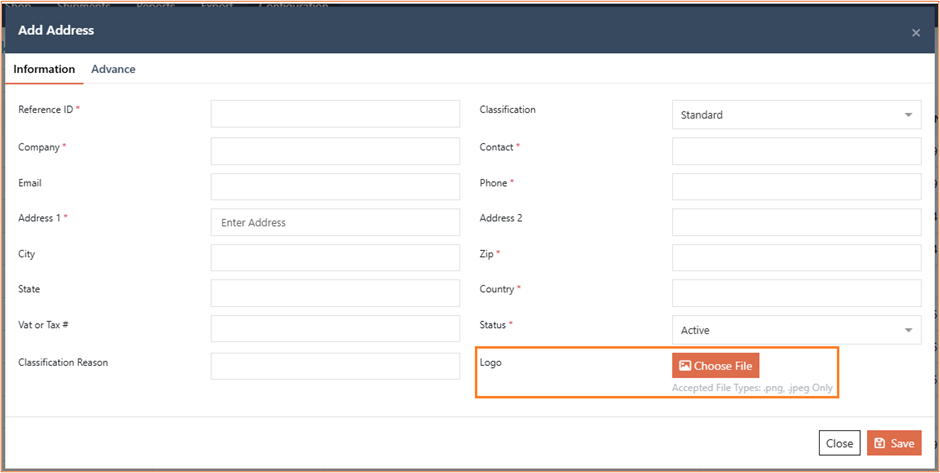Viewport: 940px width, 473px height.
Task: Focus the Country input field
Action: [796, 293]
